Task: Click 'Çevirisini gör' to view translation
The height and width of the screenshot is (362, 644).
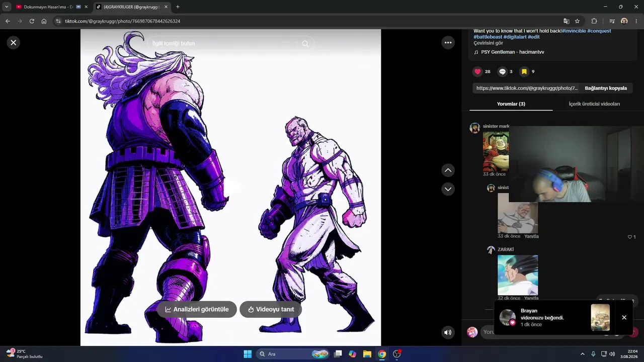Action: point(488,43)
